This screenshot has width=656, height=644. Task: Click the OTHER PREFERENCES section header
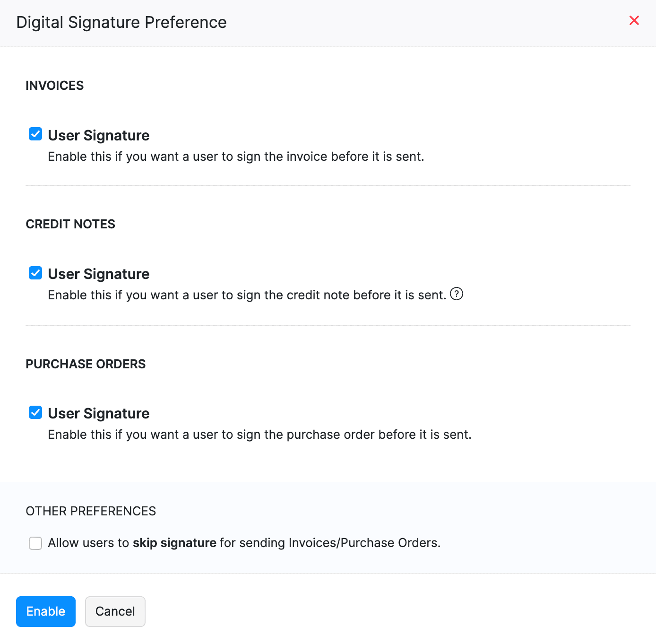pos(91,511)
